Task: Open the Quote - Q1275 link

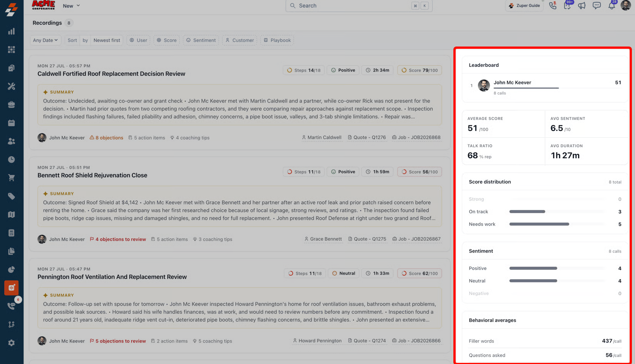Action: 367,239
